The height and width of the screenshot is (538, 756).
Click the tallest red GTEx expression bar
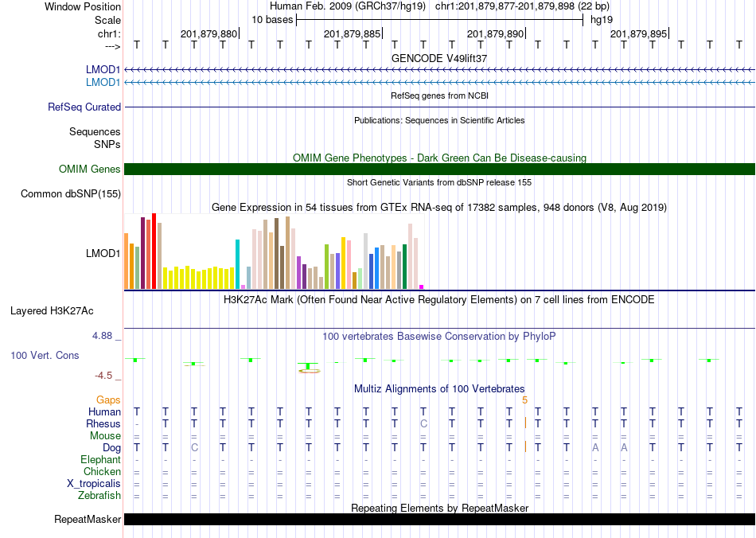pyautogui.click(x=154, y=251)
